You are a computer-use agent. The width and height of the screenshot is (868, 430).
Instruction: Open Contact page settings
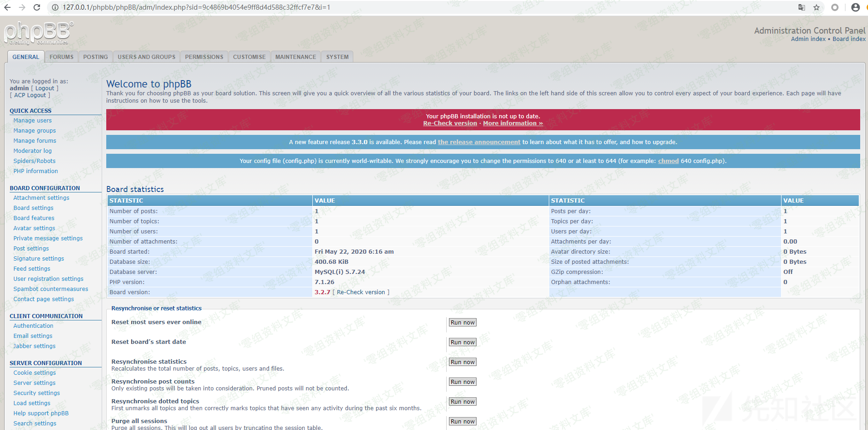(x=44, y=299)
